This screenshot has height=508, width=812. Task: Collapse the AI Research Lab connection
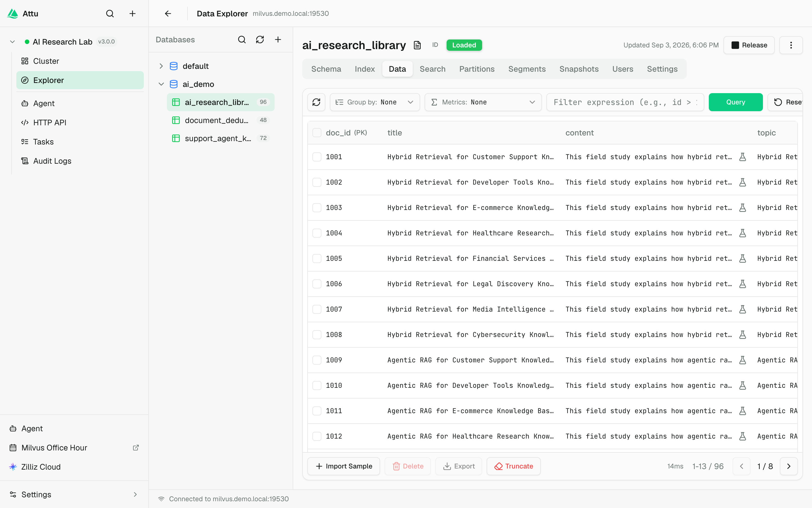12,42
